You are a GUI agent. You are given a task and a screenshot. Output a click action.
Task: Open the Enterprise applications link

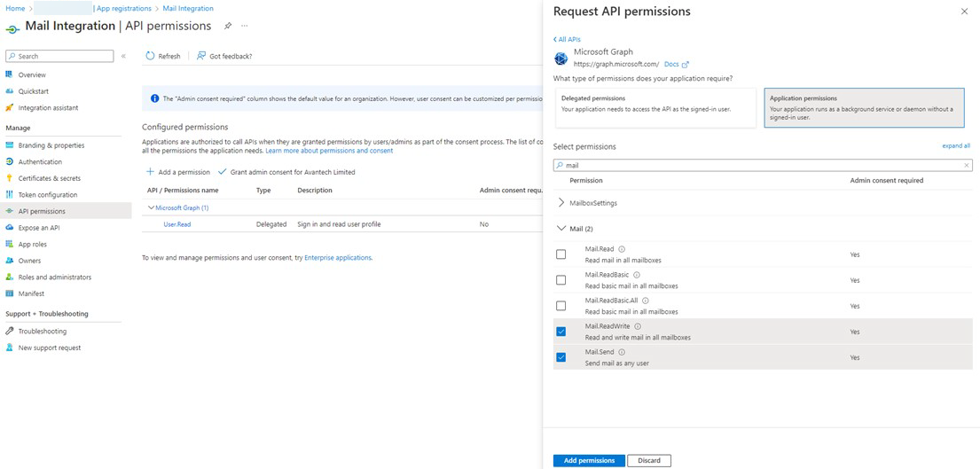click(338, 258)
